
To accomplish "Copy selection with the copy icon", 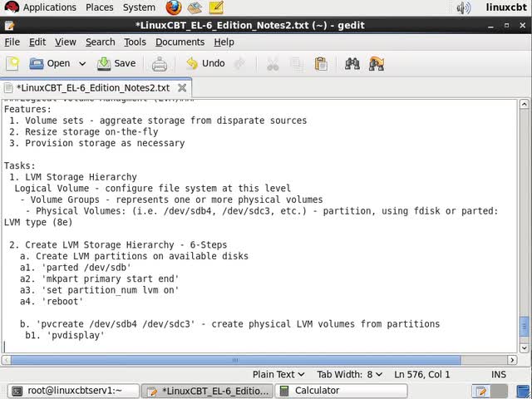I will point(297,64).
